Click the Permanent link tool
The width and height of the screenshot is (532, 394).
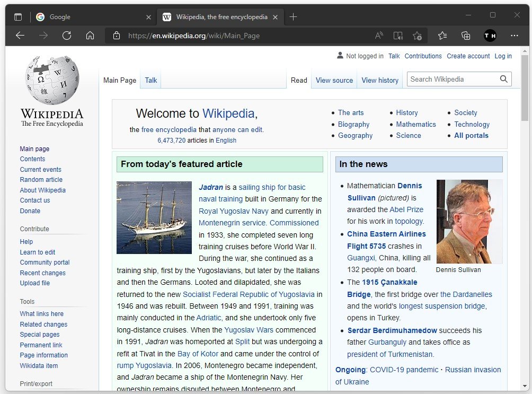point(41,345)
